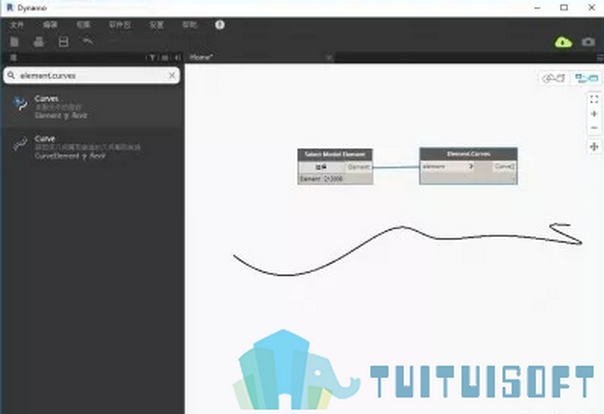
Task: Undo the last action via toolbar arrow
Action: [88, 40]
